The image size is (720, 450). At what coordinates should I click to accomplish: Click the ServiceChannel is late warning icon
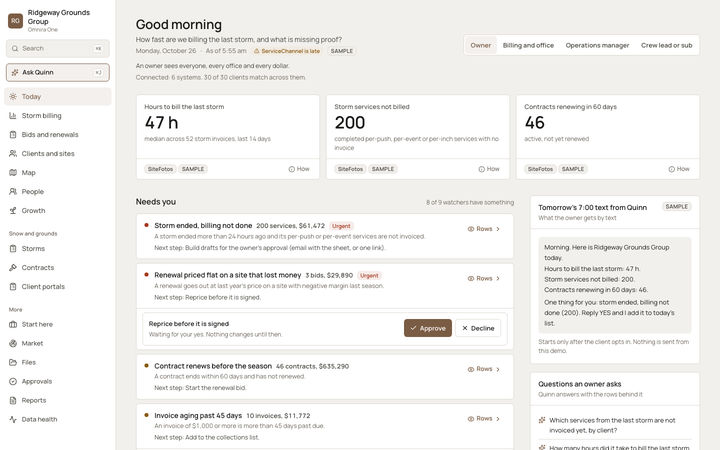pos(257,51)
